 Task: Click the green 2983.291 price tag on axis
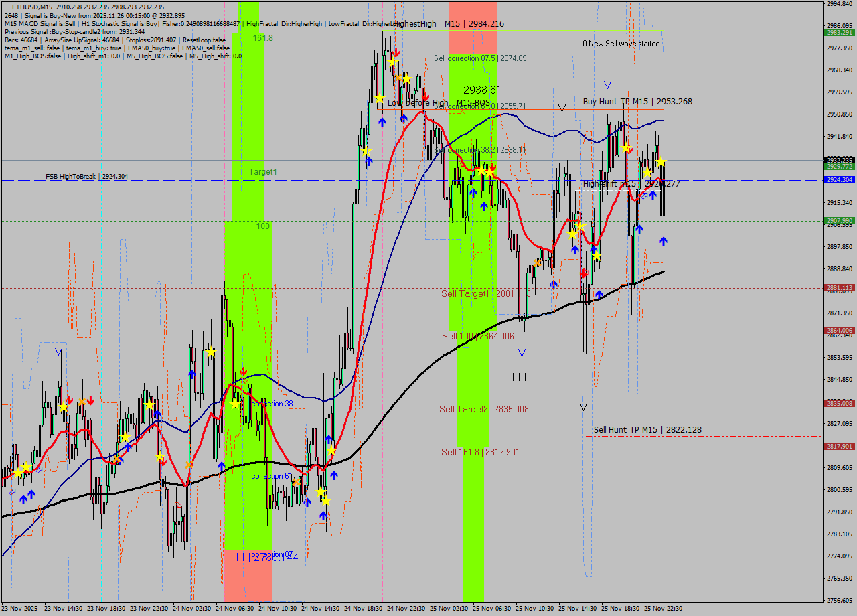[839, 32]
